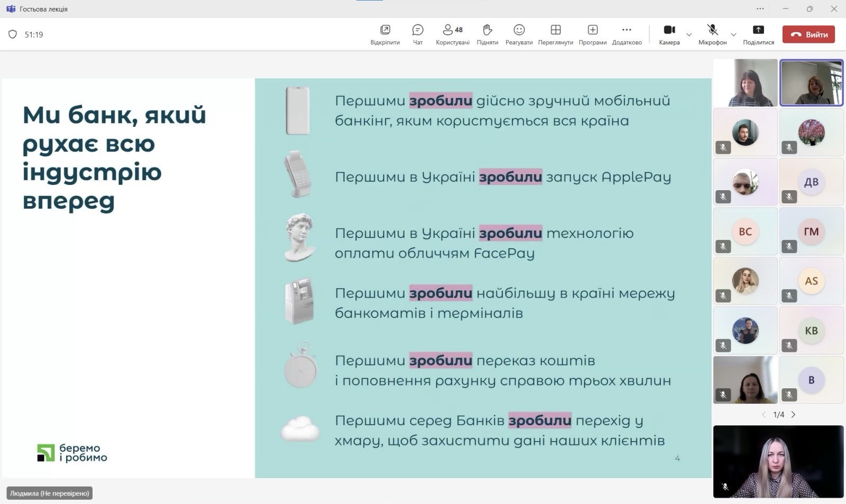The image size is (846, 504).
Task: Go to next page of participants
Action: tap(793, 415)
